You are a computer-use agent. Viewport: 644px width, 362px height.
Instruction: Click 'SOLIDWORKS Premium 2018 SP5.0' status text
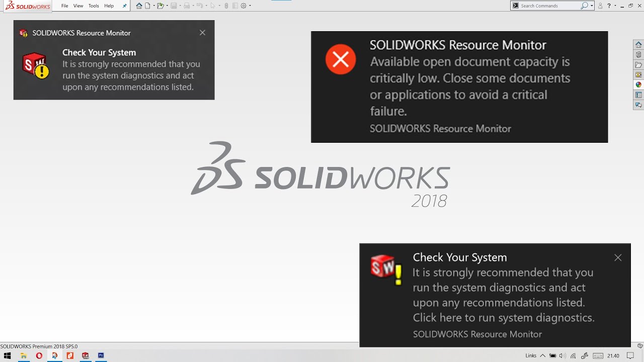(x=39, y=346)
